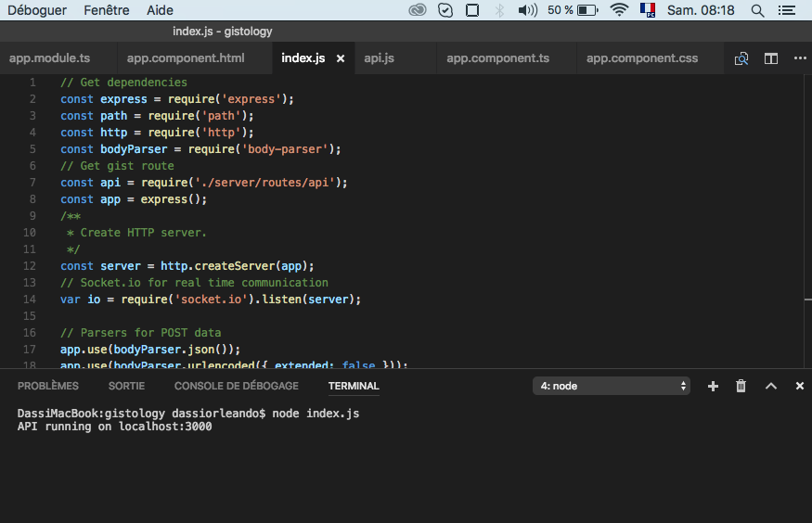Close the index.js tab with its X

pyautogui.click(x=341, y=58)
